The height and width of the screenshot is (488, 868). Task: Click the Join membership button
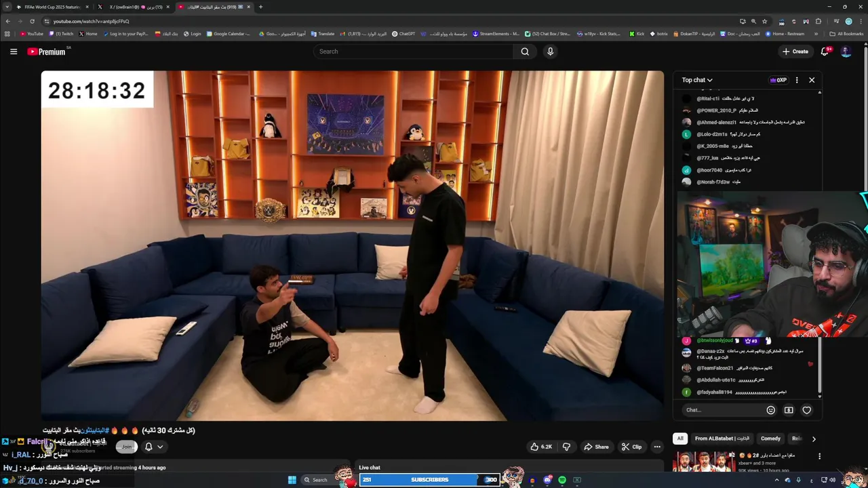[126, 447]
